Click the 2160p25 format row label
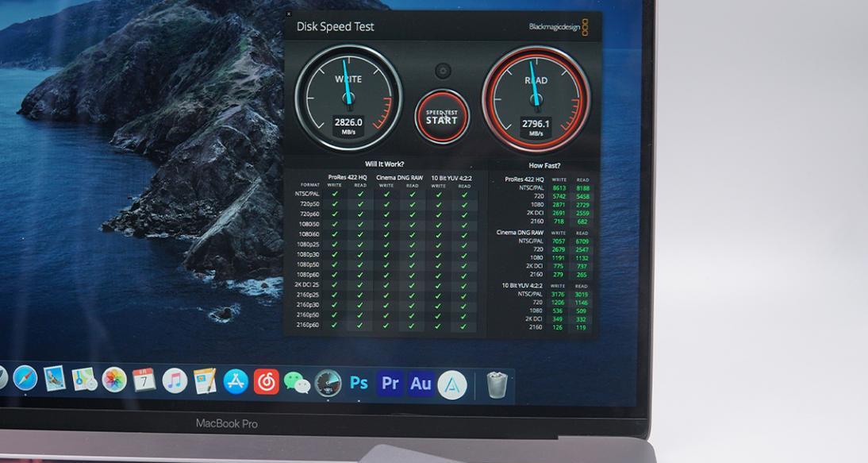Image resolution: width=868 pixels, height=463 pixels. 308,295
